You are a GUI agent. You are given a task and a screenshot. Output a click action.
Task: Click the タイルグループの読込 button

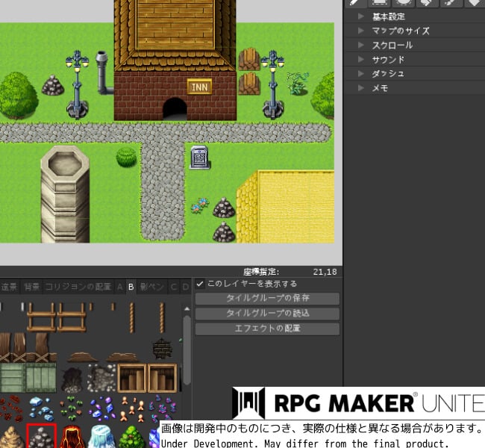click(x=267, y=314)
